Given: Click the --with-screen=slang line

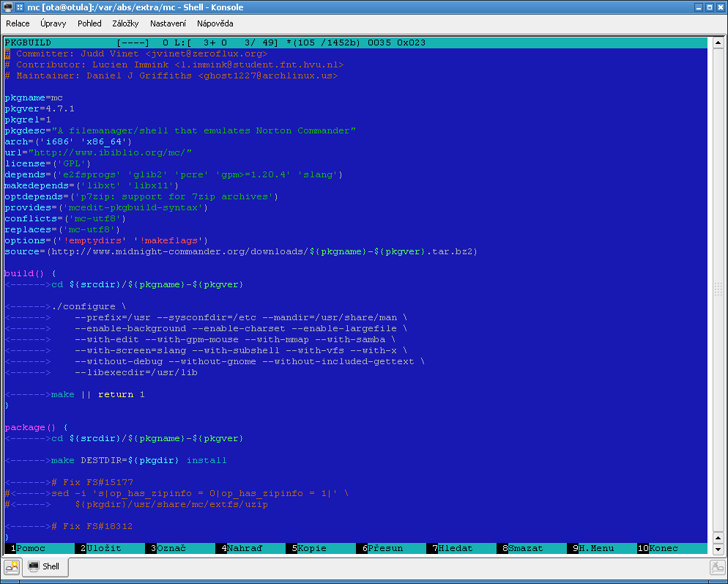Looking at the screenshot, I should tap(241, 350).
